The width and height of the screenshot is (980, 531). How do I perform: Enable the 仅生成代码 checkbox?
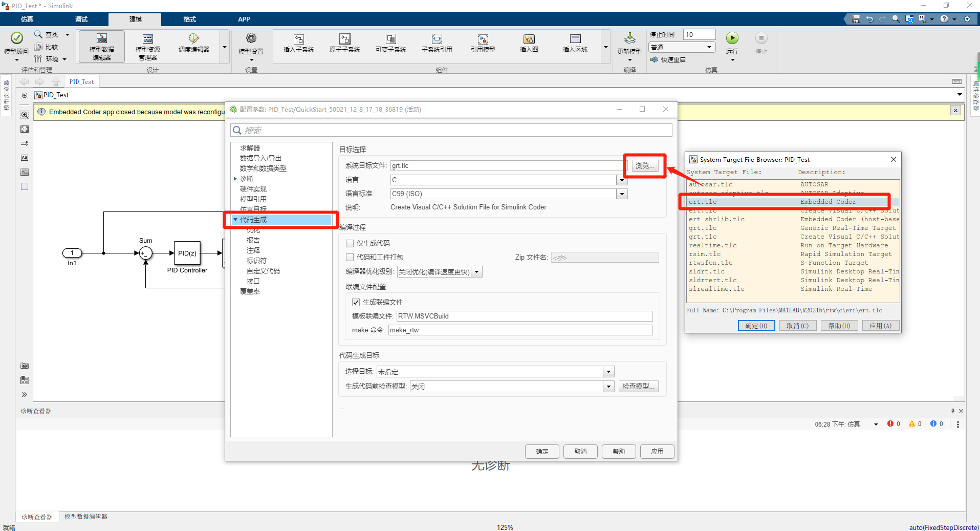[350, 243]
